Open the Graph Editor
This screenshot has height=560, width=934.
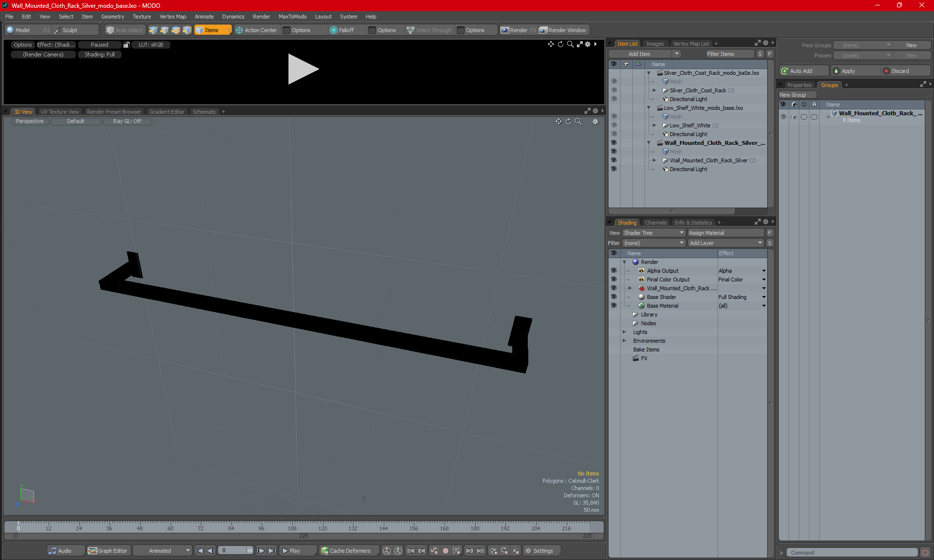click(x=108, y=551)
